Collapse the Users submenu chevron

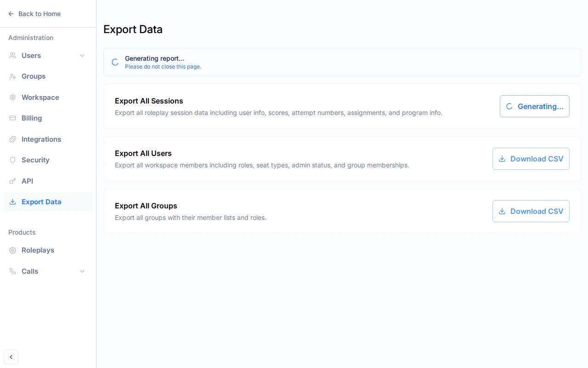click(x=82, y=55)
